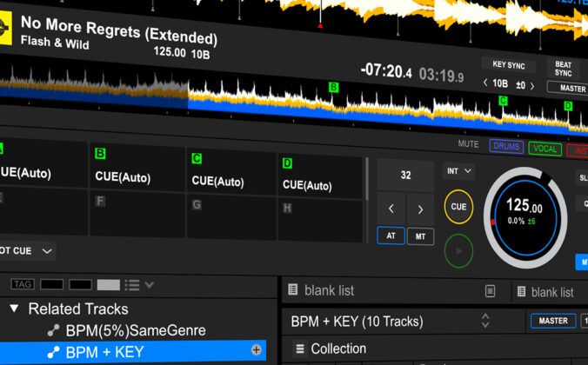Toggle the VOCAL stem mute
588x365 pixels.
[545, 148]
